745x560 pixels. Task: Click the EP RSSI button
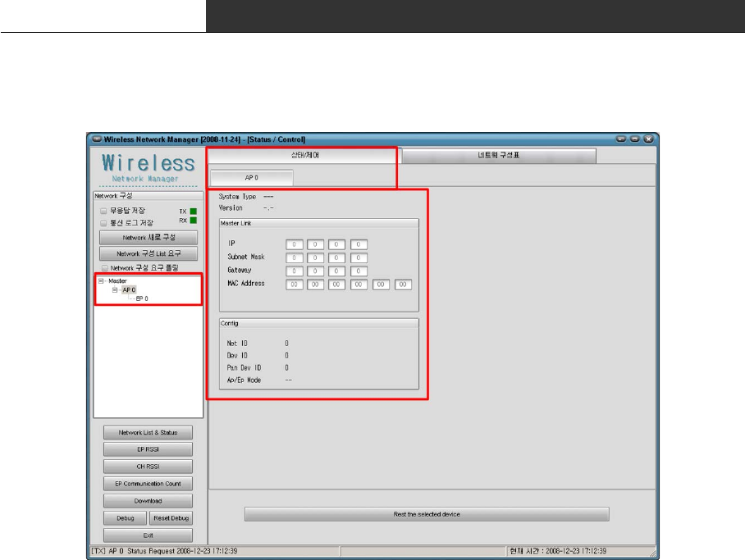[x=149, y=449]
